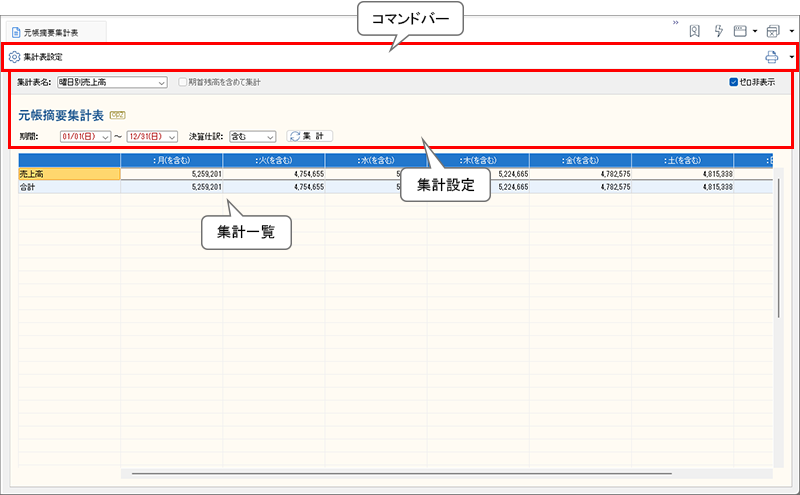
Task: Click the bookmark ribbon icon
Action: [694, 31]
